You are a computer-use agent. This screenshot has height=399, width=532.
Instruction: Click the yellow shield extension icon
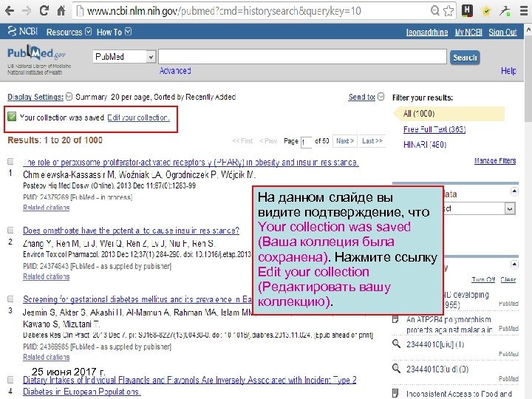point(486,11)
